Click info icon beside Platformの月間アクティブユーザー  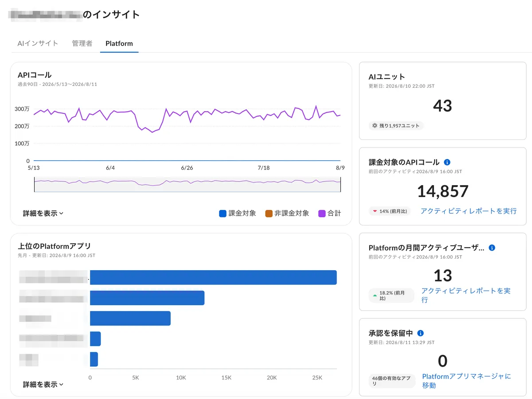492,248
